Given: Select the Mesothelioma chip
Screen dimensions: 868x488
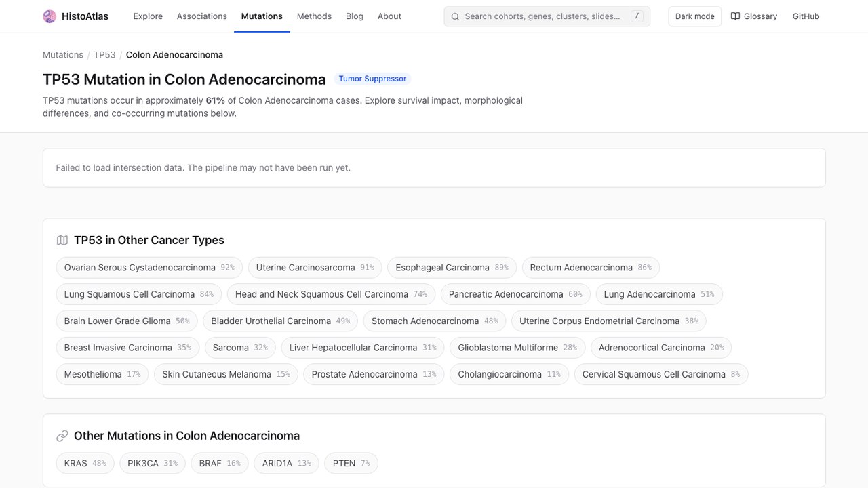Looking at the screenshot, I should click(102, 374).
